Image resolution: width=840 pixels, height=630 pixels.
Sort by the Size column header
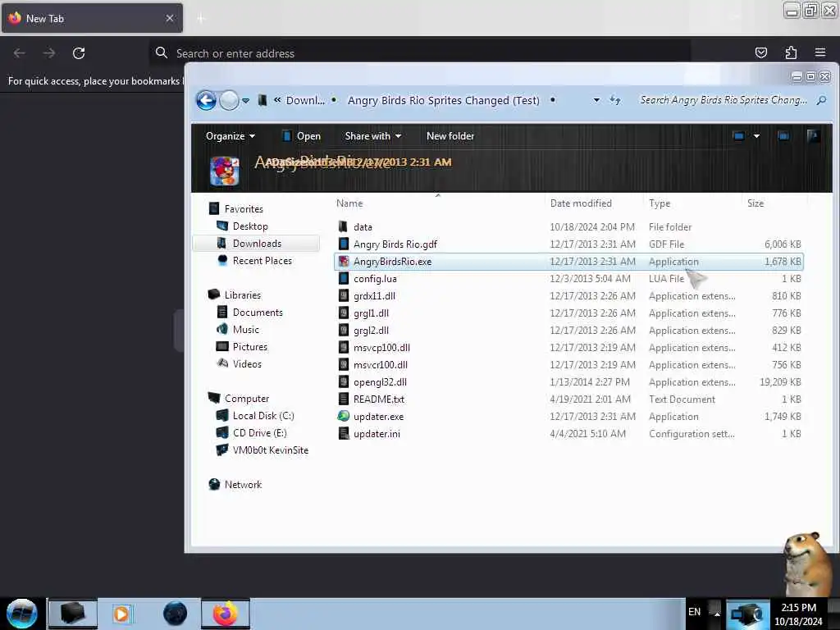756,203
